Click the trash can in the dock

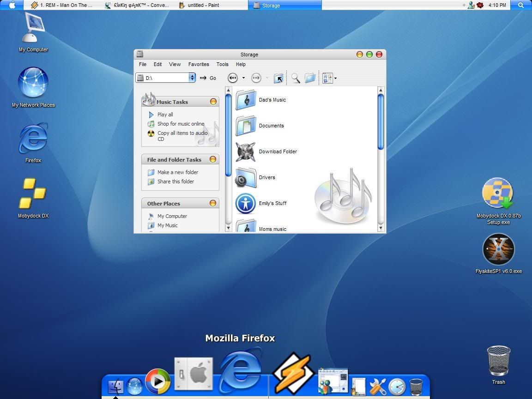[416, 387]
